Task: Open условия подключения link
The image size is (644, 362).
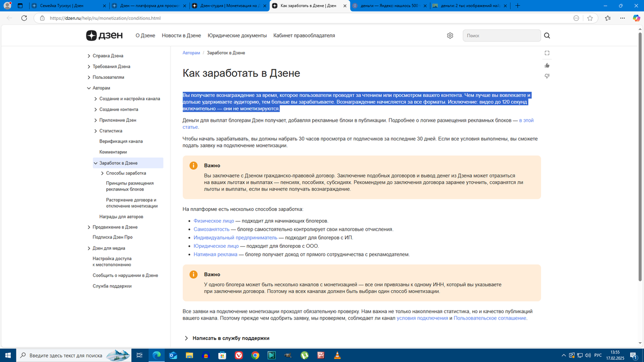Action: pos(422,318)
